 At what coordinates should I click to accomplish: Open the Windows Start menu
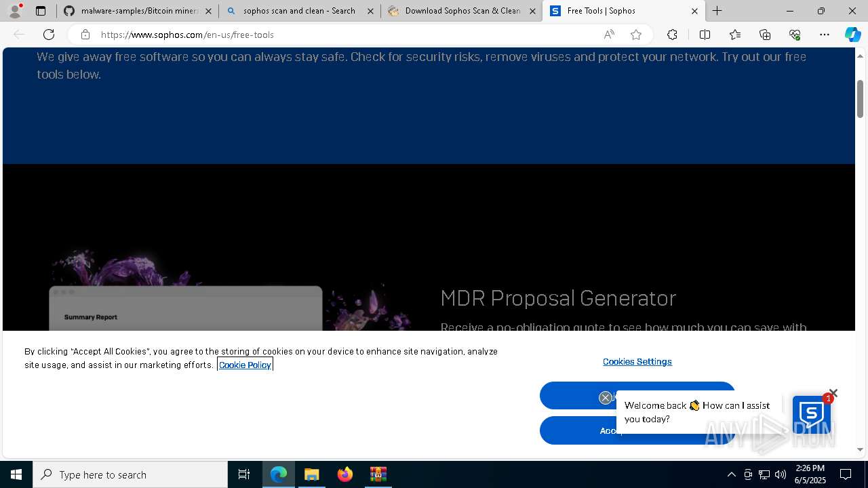point(16,474)
